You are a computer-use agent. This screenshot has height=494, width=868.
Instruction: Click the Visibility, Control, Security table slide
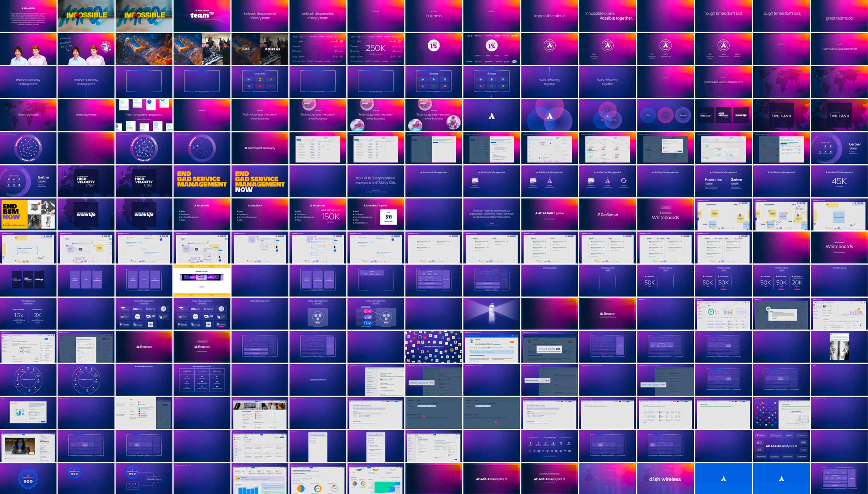[x=202, y=380]
